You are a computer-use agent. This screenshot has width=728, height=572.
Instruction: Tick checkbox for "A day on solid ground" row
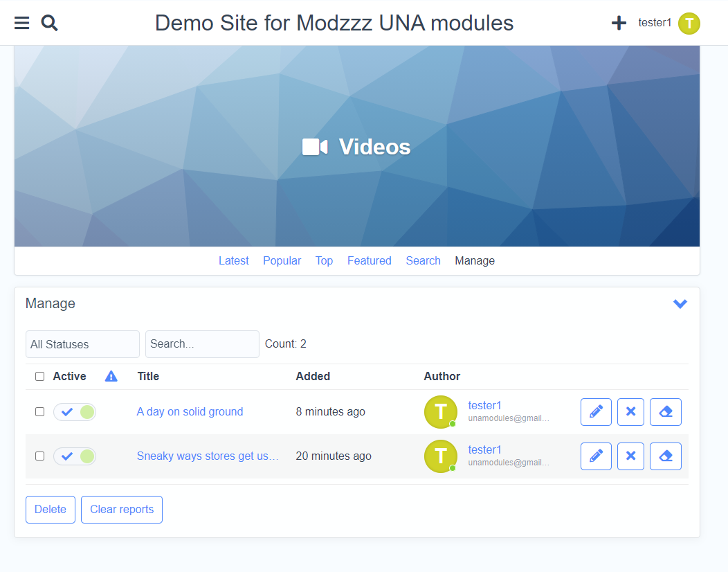pyautogui.click(x=39, y=412)
